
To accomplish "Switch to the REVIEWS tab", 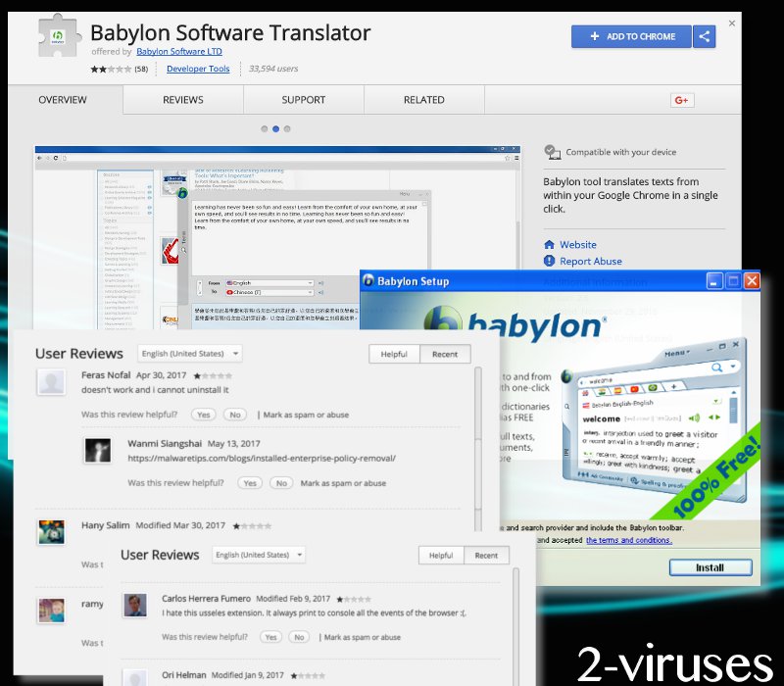I will (182, 100).
